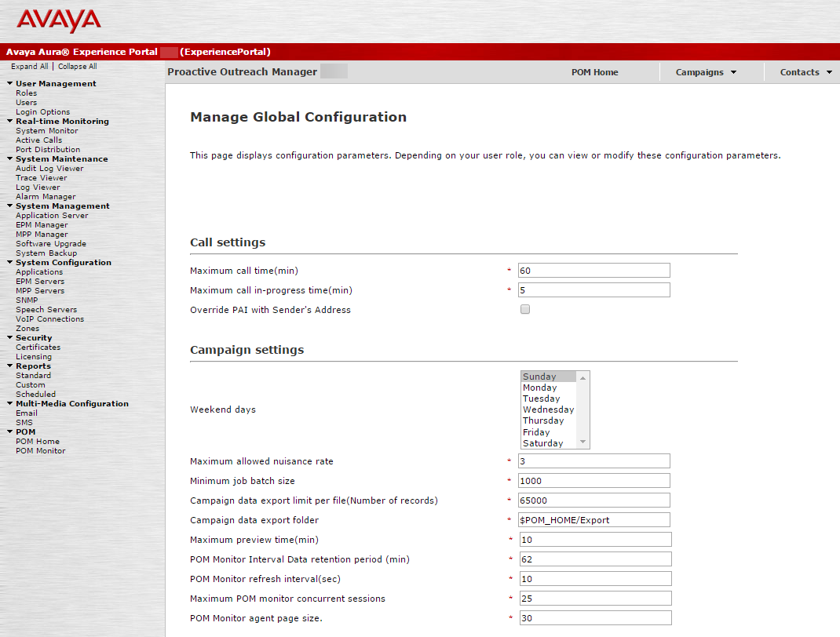Open Alarm Manager
Screen dimensions: 840x637
click(46, 196)
